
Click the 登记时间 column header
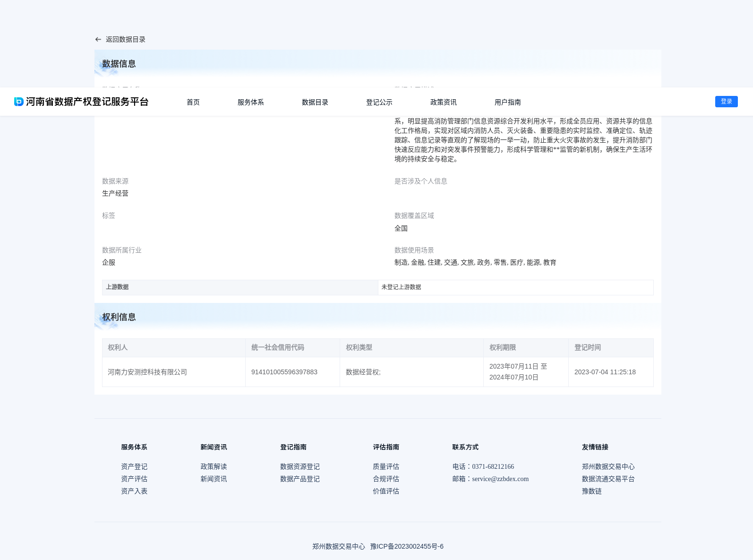611,347
